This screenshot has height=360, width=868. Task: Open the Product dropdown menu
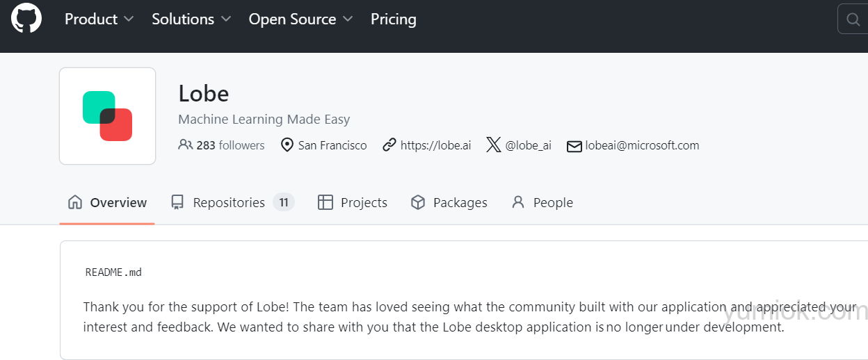[x=99, y=19]
